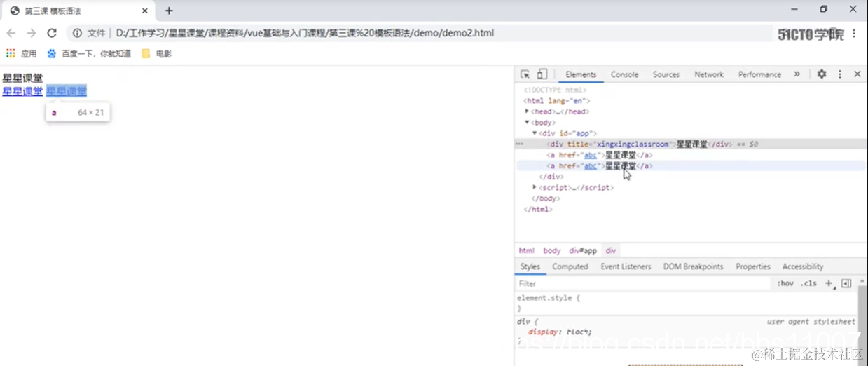Click the body breadcrumb

coord(552,250)
